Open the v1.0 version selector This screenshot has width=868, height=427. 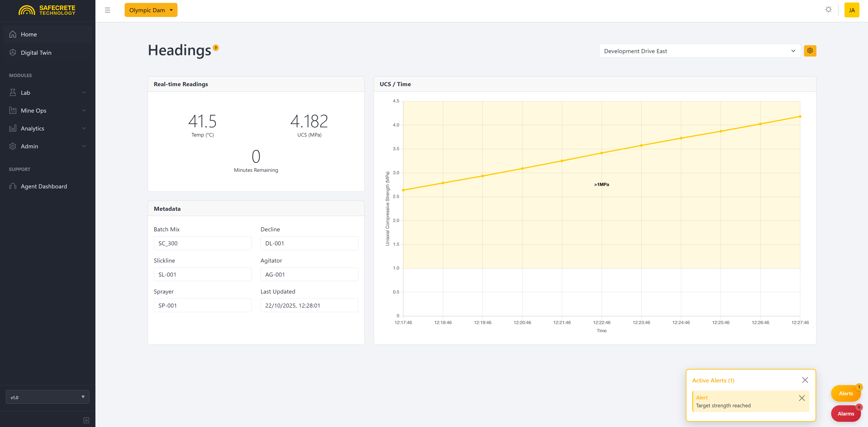[x=47, y=397]
